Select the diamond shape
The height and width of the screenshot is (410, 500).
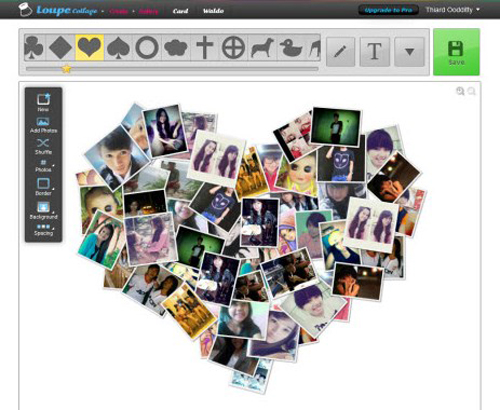point(60,48)
